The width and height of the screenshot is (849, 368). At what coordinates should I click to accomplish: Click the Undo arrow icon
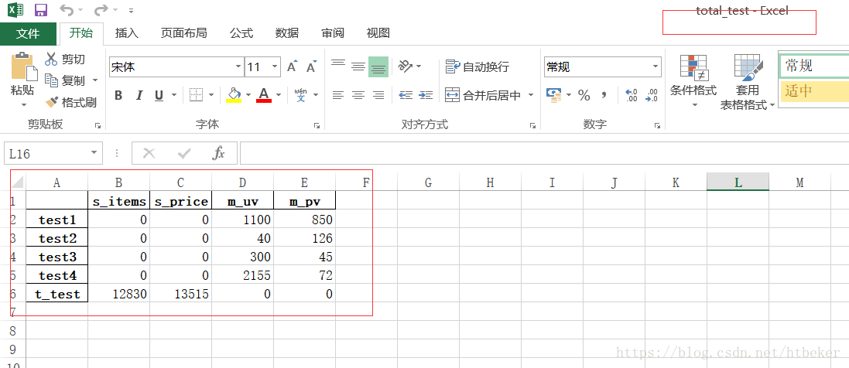(x=66, y=10)
